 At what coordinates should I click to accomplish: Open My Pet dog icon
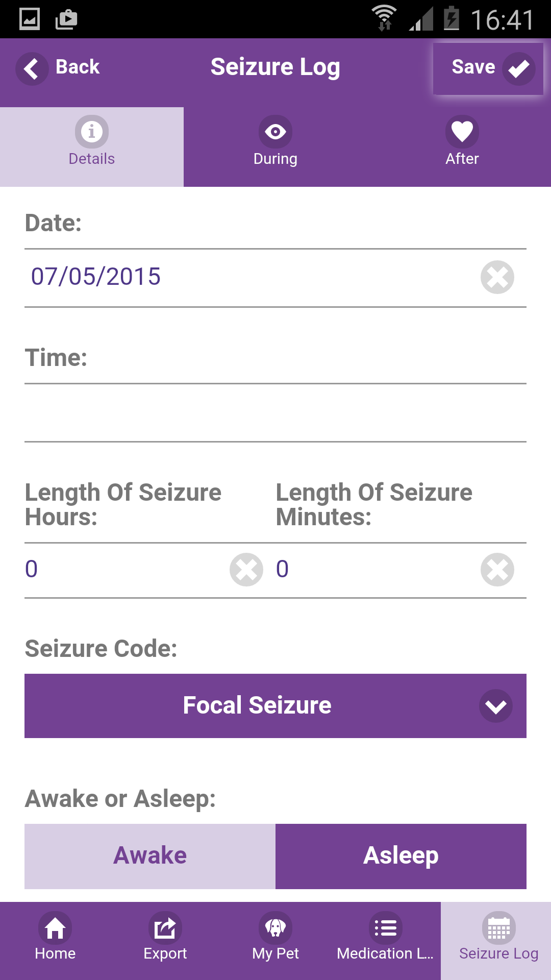pyautogui.click(x=275, y=928)
